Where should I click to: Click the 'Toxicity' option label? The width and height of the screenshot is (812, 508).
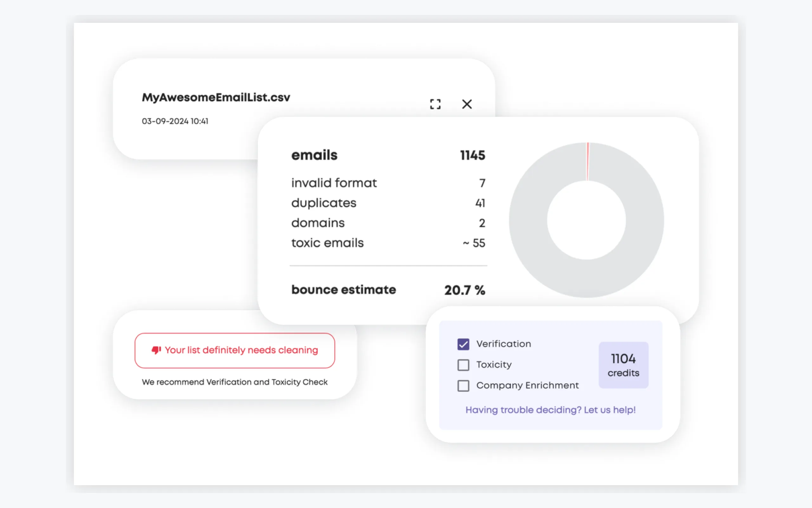(494, 365)
